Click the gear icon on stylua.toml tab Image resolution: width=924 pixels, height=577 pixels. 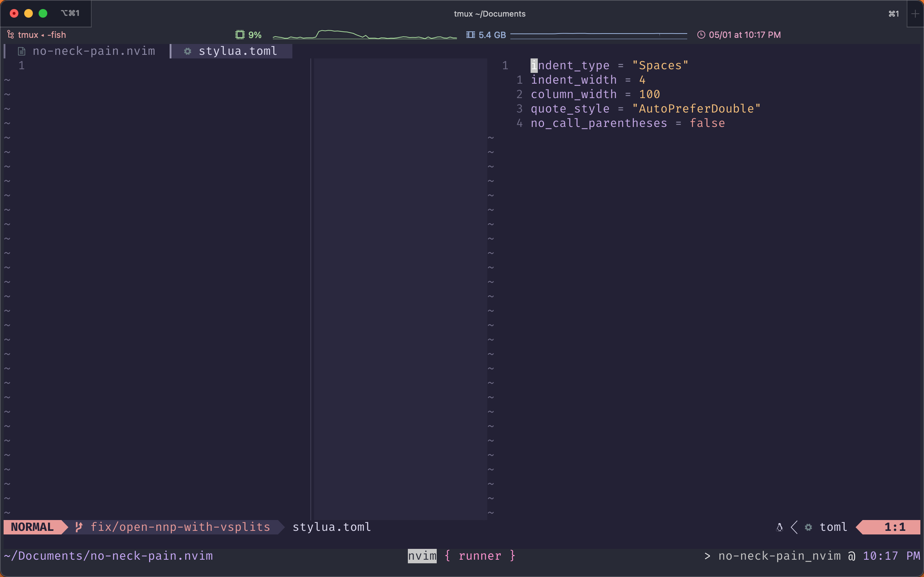187,51
